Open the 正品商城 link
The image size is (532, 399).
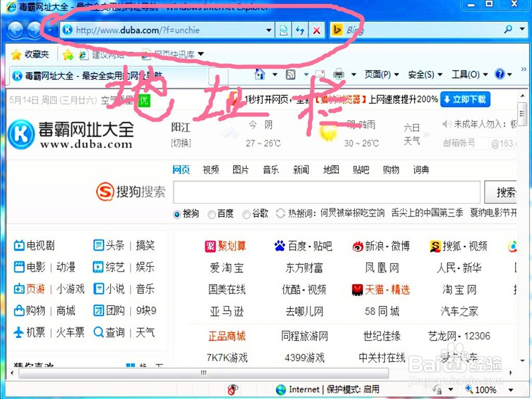point(227,336)
